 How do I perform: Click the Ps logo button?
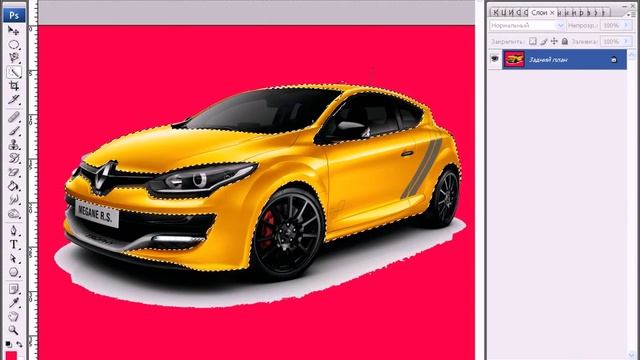14,15
